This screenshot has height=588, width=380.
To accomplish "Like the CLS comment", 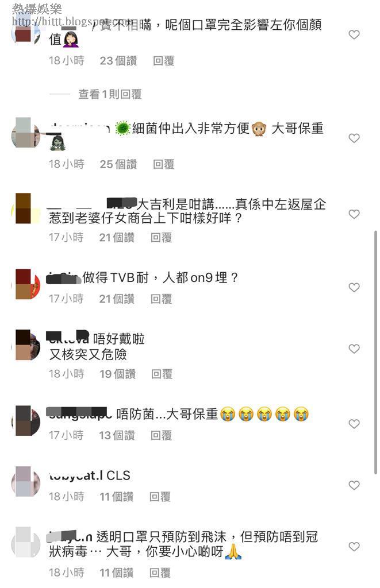I will click(354, 485).
